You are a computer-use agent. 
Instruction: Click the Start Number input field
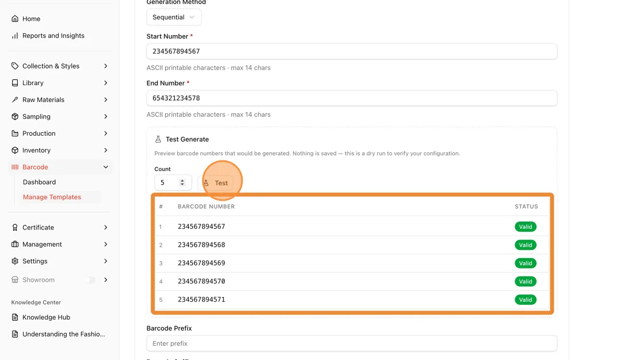[x=351, y=51]
